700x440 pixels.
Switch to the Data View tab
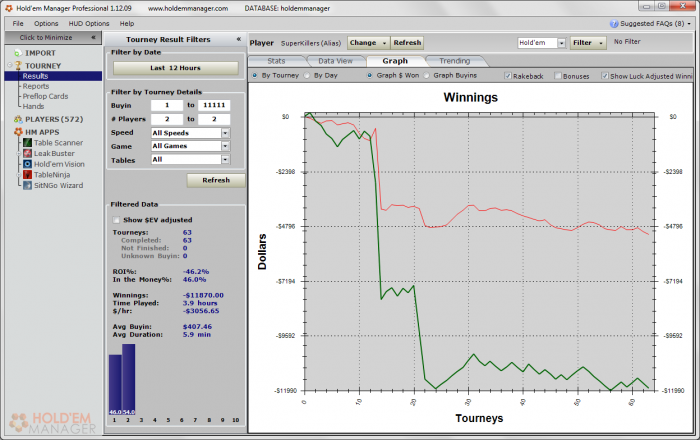pyautogui.click(x=335, y=61)
